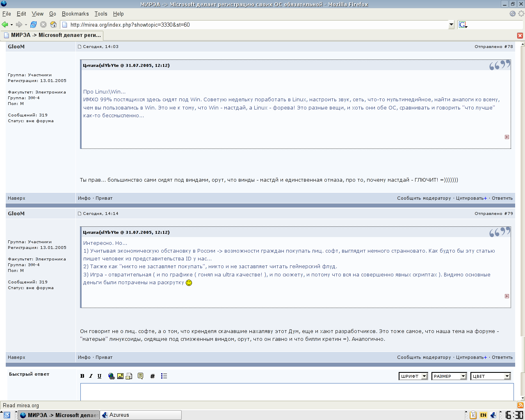Open GlooM profile in post #78 header
This screenshot has height=420, width=525.
pos(16,46)
